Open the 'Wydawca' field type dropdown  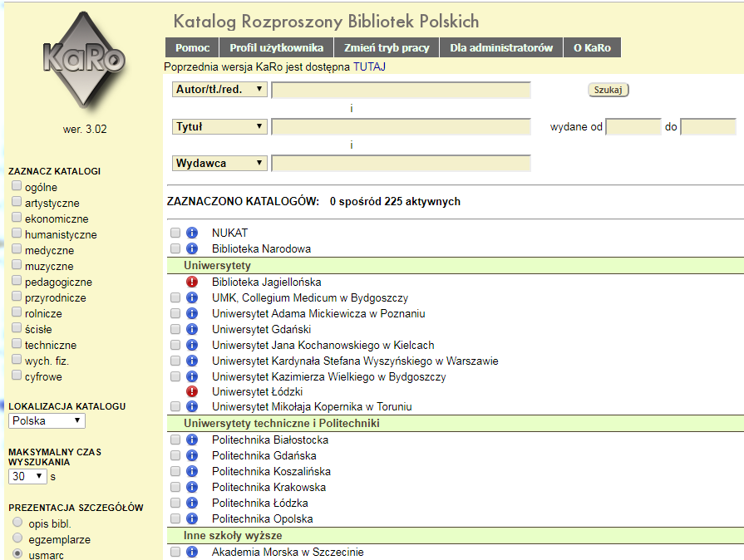pos(219,163)
